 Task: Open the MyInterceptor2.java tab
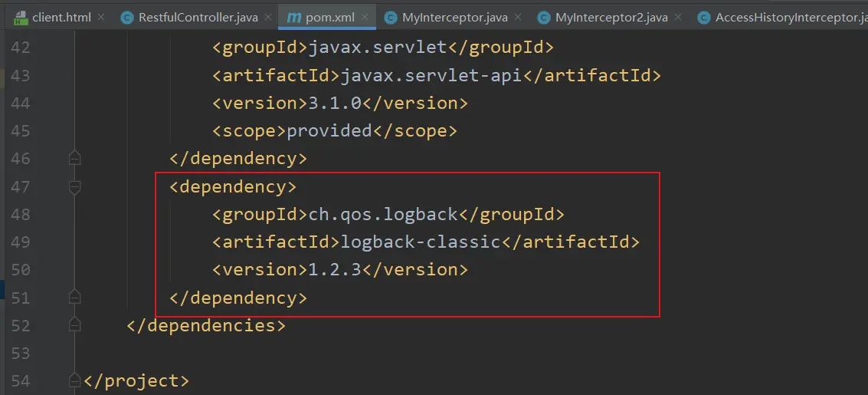pos(611,17)
